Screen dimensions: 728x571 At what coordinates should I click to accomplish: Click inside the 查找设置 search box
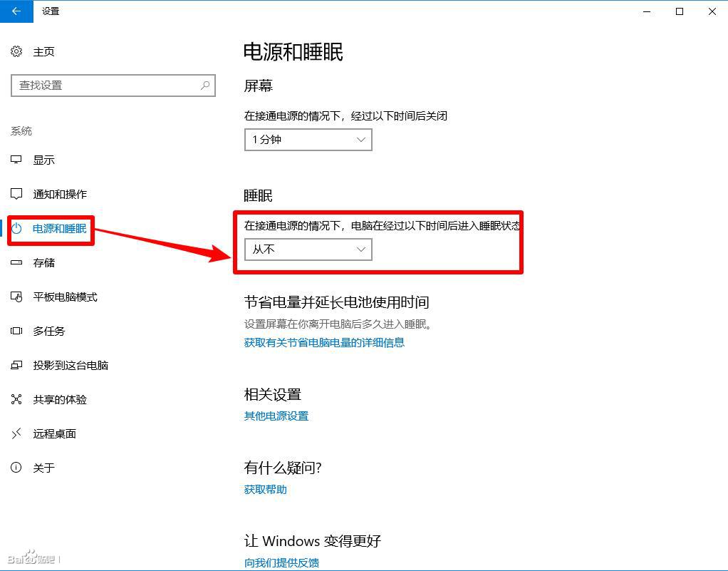point(107,85)
